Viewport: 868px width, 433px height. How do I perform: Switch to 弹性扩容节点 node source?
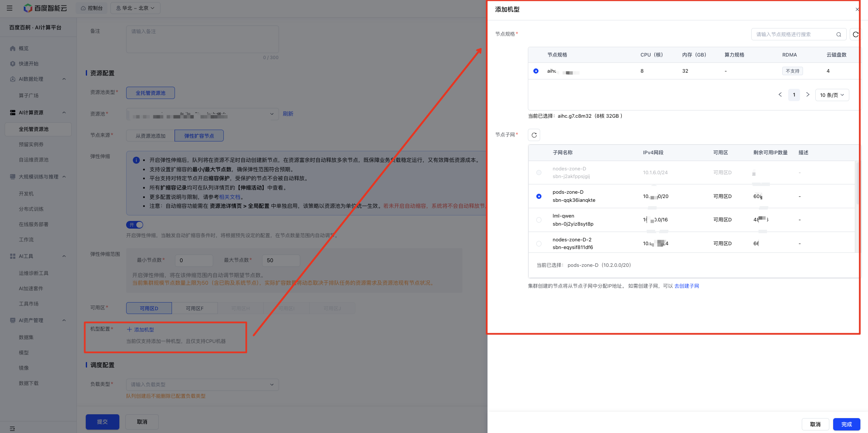[199, 136]
